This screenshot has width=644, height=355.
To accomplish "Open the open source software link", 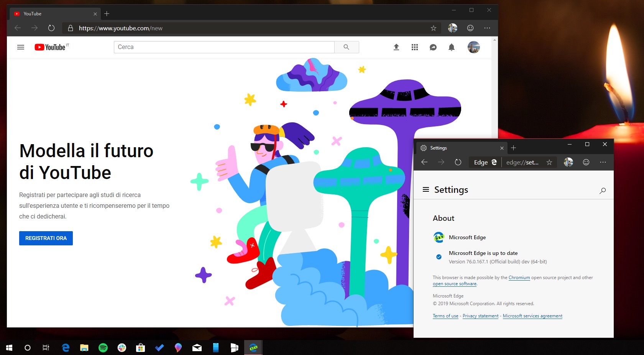I will [x=455, y=284].
